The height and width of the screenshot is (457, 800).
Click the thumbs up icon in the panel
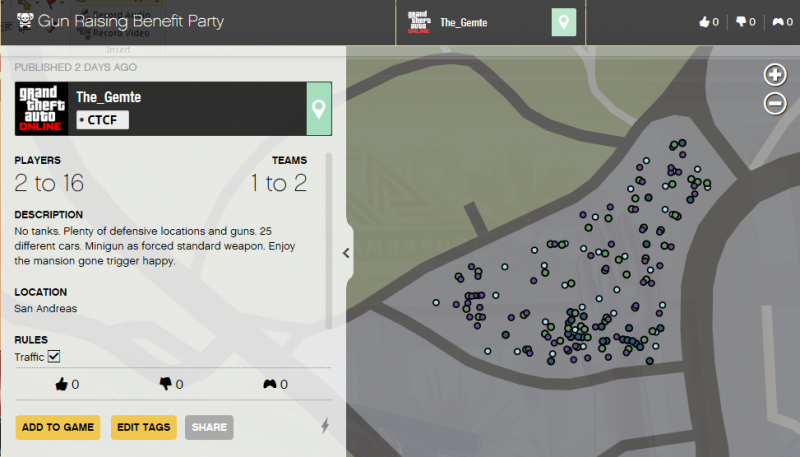coord(61,384)
